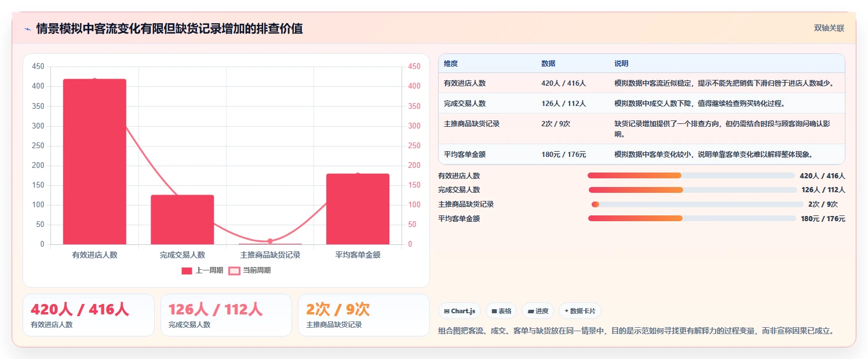Image resolution: width=868 pixels, height=359 pixels.
Task: Click the 主推商品缺货记录 progress bar
Action: [698, 204]
